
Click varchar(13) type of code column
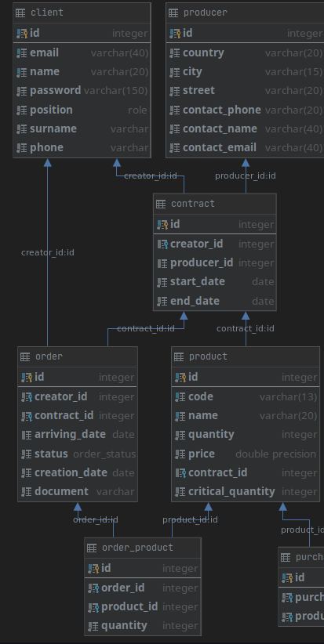click(288, 397)
